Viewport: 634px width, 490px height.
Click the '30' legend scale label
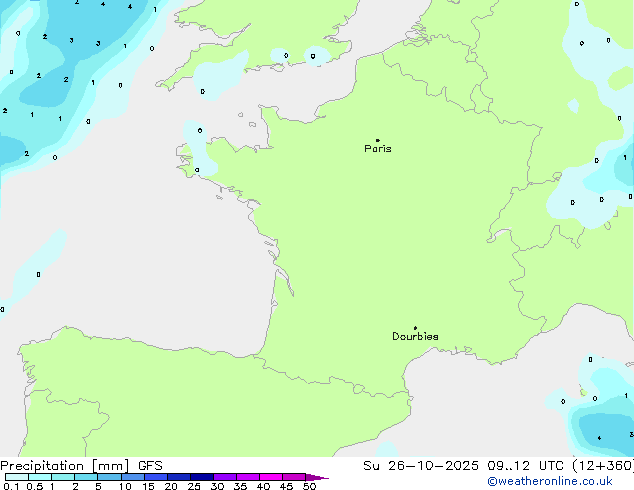217,486
